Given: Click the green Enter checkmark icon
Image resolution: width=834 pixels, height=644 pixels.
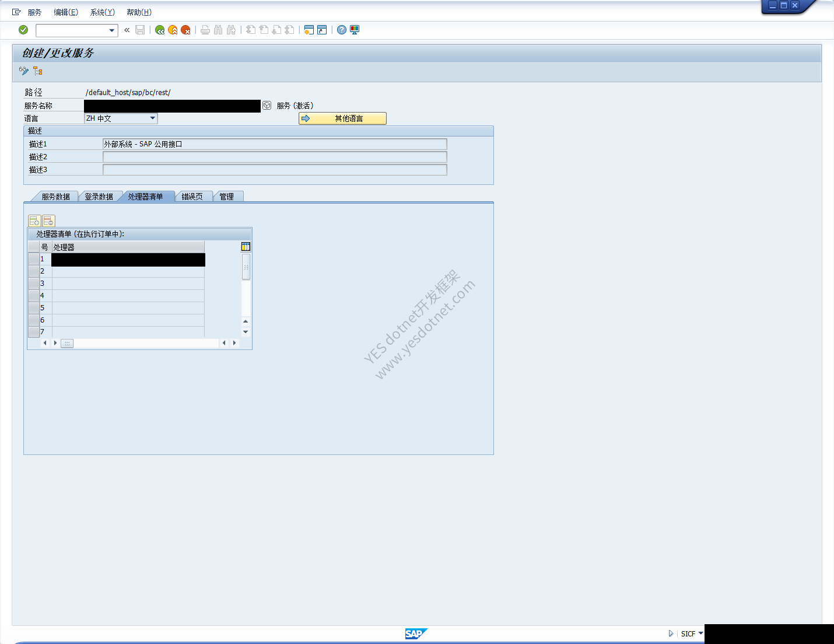Looking at the screenshot, I should pos(23,30).
